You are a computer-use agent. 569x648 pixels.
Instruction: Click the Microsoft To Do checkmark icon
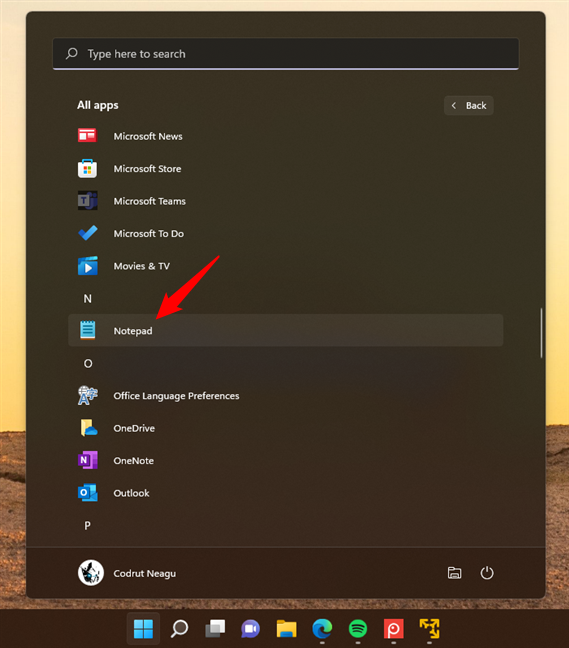click(x=87, y=233)
